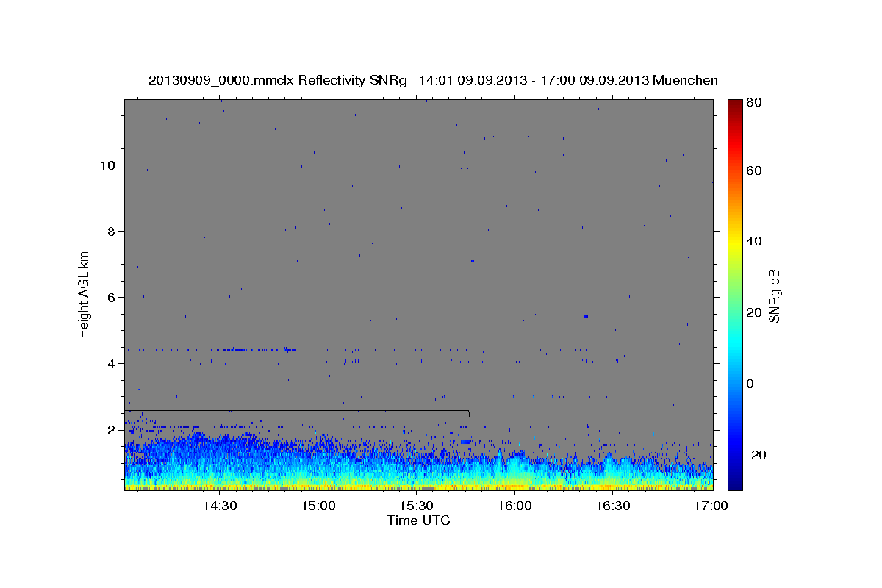This screenshot has height=588, width=882.
Task: Click the black step line near 15:45
Action: [469, 414]
